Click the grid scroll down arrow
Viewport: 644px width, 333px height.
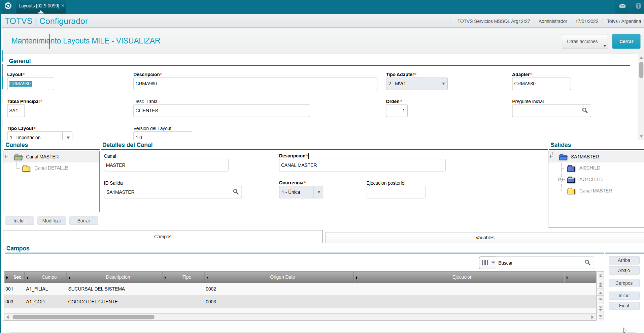601,300
